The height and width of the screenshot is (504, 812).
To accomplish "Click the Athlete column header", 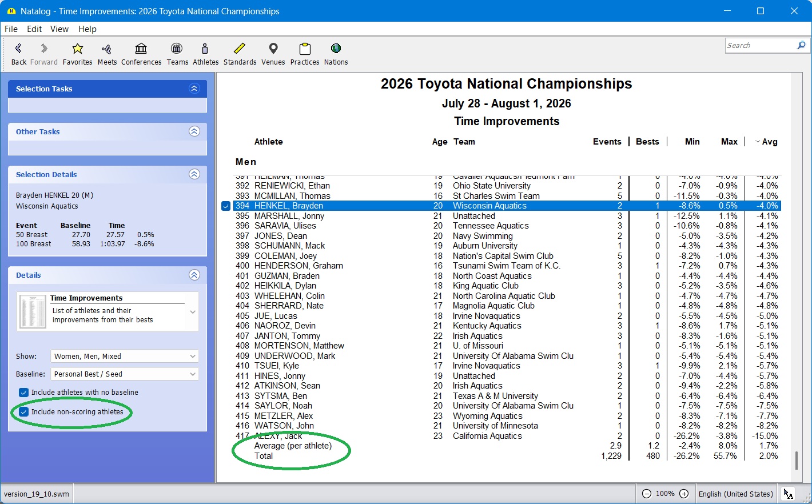I will click(x=269, y=142).
